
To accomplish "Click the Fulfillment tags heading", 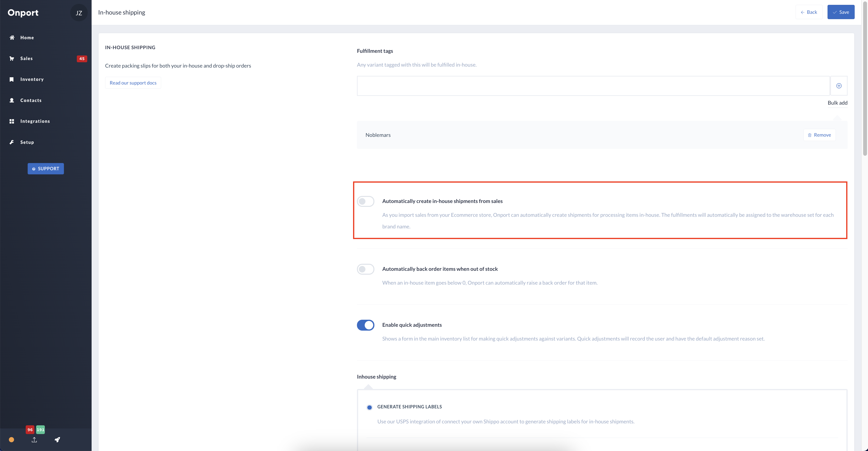I will 375,51.
